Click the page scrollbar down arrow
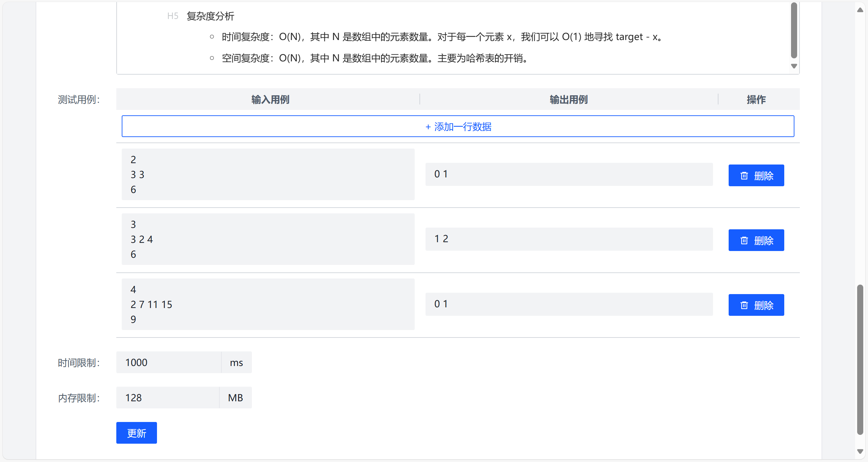Image resolution: width=868 pixels, height=462 pixels. click(860, 451)
